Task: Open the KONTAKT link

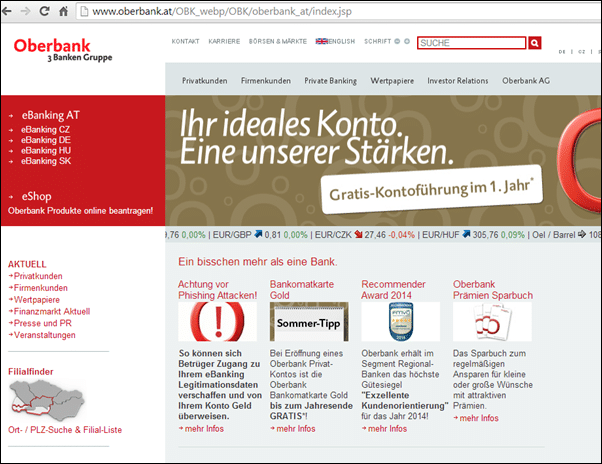Action: point(185,41)
